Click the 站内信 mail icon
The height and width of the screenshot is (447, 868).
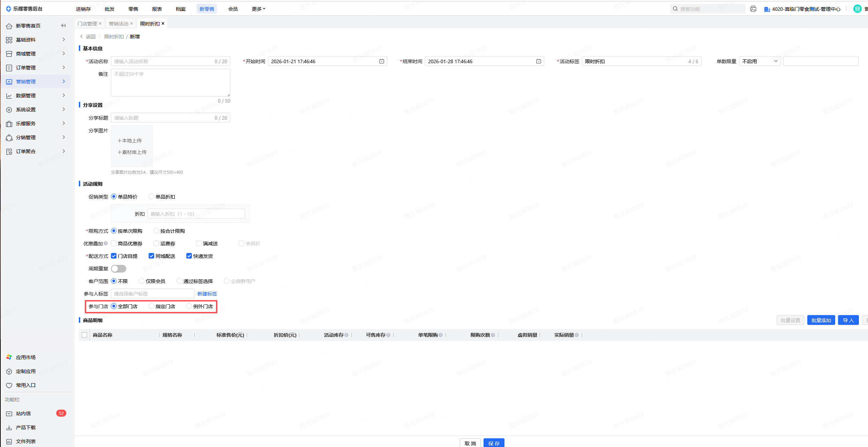[x=9, y=414]
